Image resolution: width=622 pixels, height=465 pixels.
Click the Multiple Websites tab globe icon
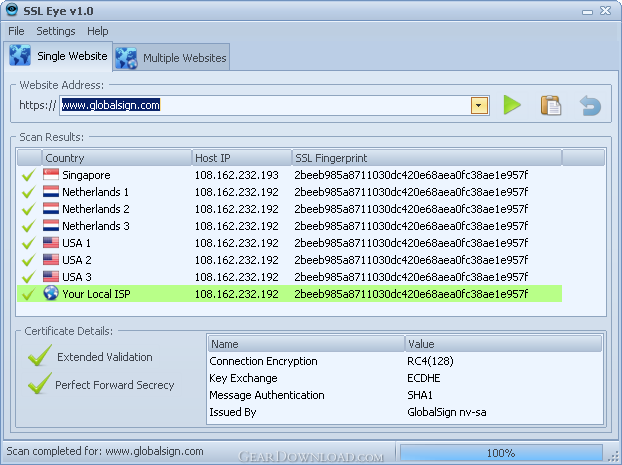coord(127,58)
